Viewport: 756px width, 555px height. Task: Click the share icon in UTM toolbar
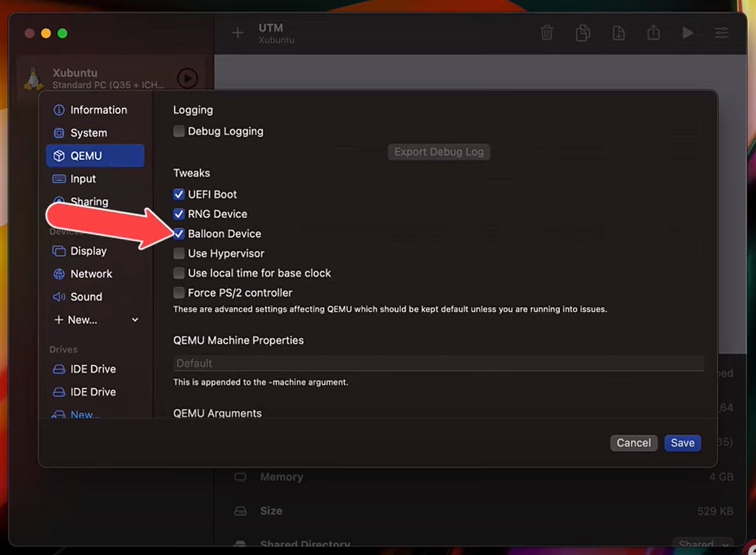(653, 33)
